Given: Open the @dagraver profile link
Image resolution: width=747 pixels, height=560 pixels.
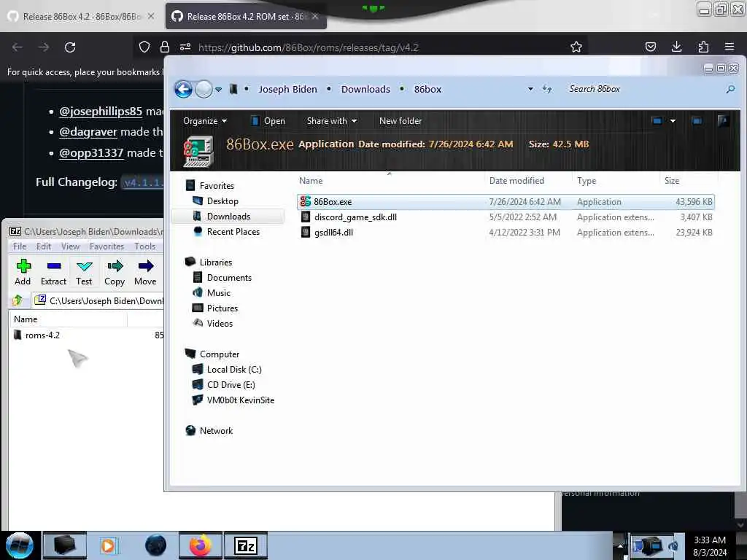Looking at the screenshot, I should 88,132.
